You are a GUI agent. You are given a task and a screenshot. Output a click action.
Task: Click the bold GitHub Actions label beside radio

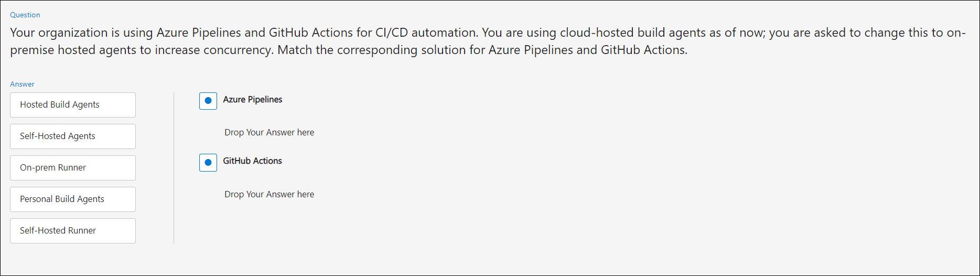pyautogui.click(x=252, y=161)
